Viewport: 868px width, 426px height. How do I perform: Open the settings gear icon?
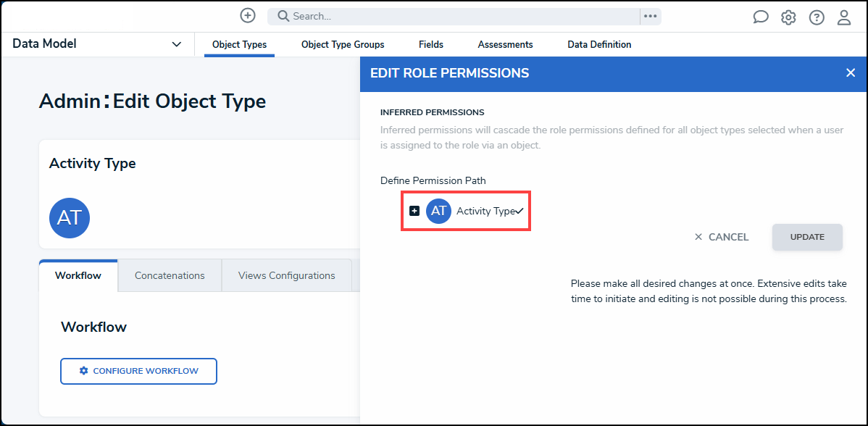(x=788, y=17)
